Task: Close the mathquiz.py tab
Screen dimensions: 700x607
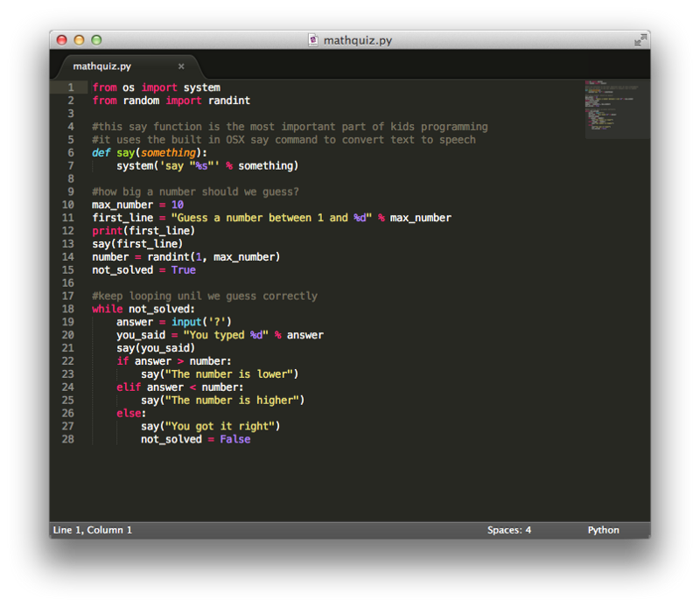Action: [x=181, y=66]
